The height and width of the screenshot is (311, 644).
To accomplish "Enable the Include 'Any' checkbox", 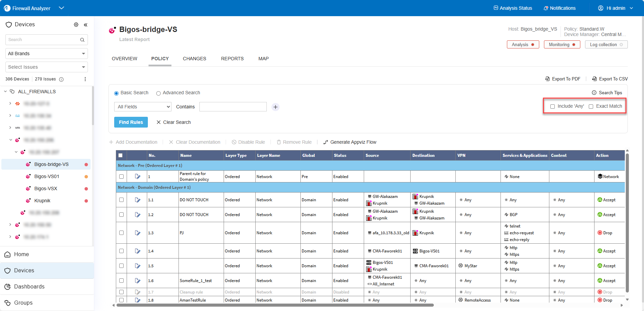I will click(x=552, y=107).
